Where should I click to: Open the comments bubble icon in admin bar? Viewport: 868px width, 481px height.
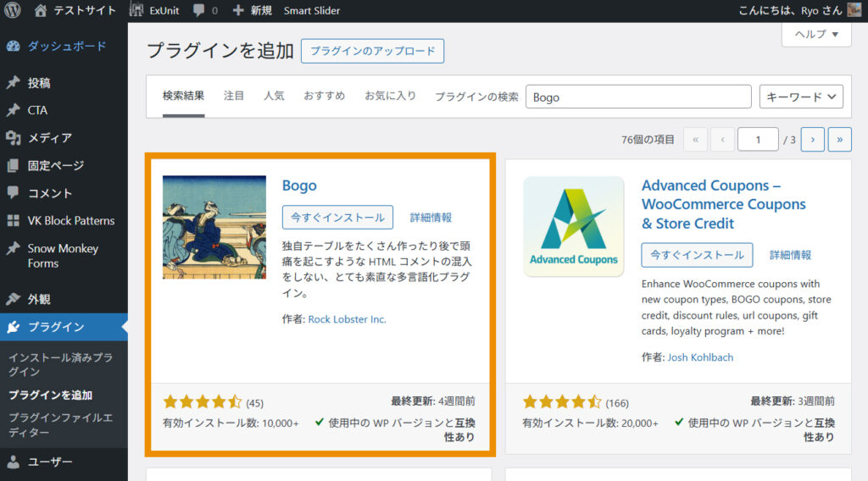click(x=198, y=11)
